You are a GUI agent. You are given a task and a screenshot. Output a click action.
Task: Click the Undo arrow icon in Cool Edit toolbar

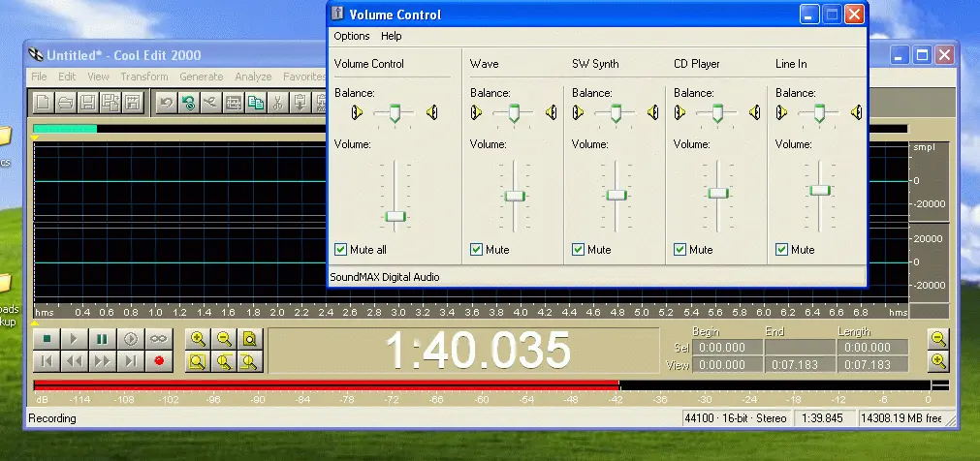[166, 103]
